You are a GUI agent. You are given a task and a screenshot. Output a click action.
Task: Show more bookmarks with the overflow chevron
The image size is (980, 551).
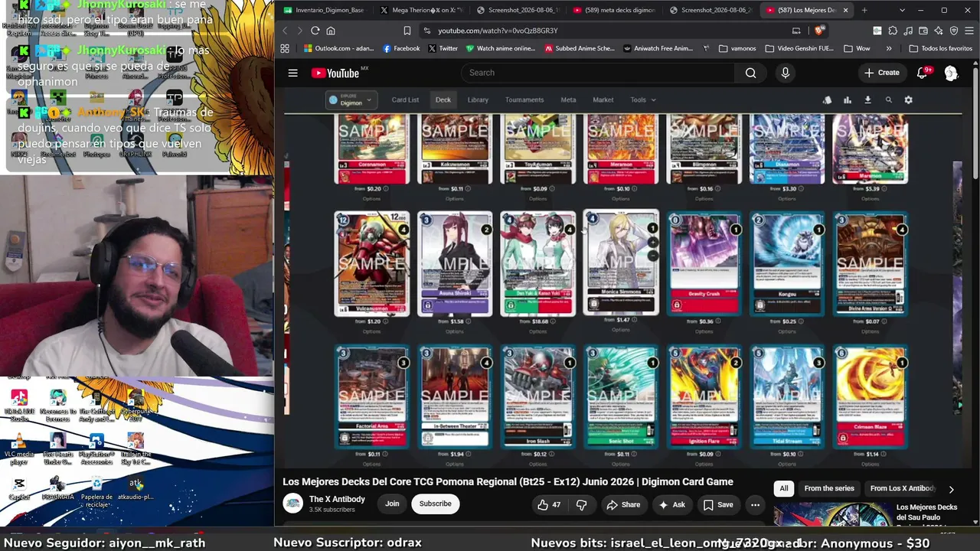(889, 48)
